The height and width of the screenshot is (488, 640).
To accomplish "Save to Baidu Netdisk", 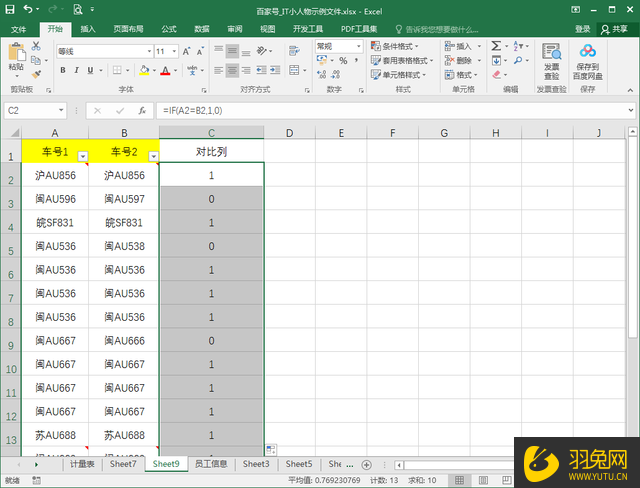I will 587,62.
